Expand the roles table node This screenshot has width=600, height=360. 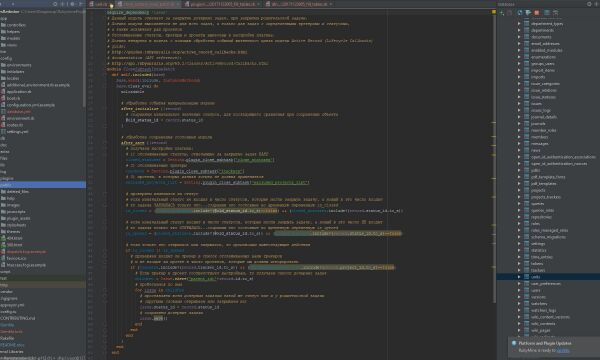pyautogui.click(x=519, y=223)
